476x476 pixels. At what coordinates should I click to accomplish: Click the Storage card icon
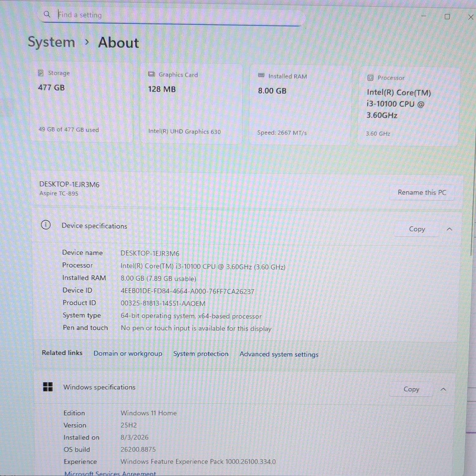41,73
